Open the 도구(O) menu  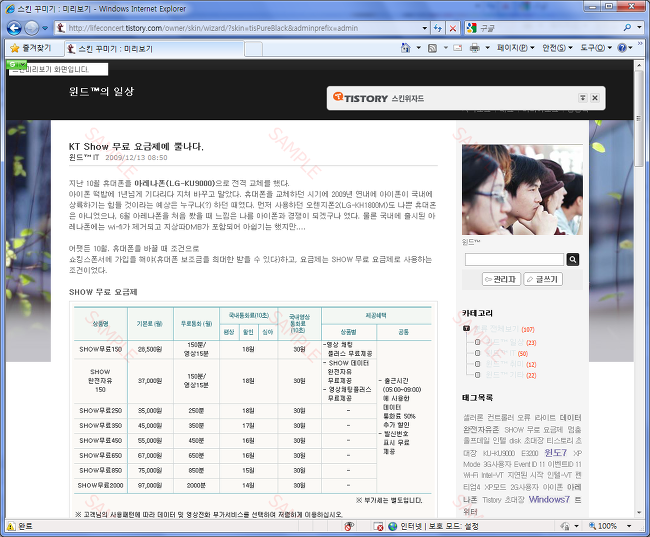pos(596,48)
